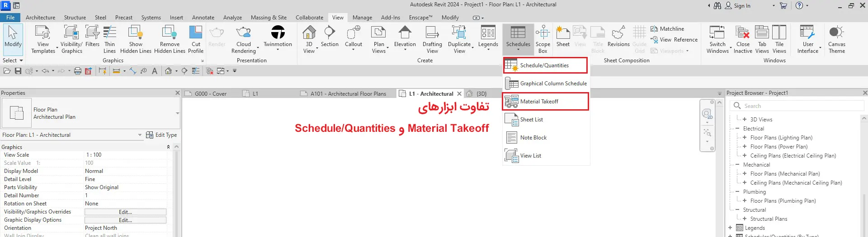Choose Sheet List from menu
The width and height of the screenshot is (868, 237).
[546, 120]
